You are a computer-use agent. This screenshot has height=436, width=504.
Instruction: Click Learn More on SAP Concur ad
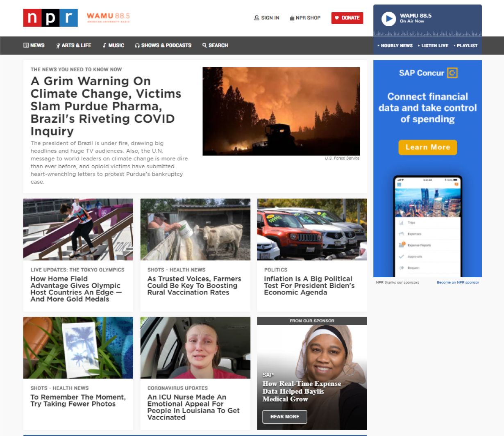428,147
